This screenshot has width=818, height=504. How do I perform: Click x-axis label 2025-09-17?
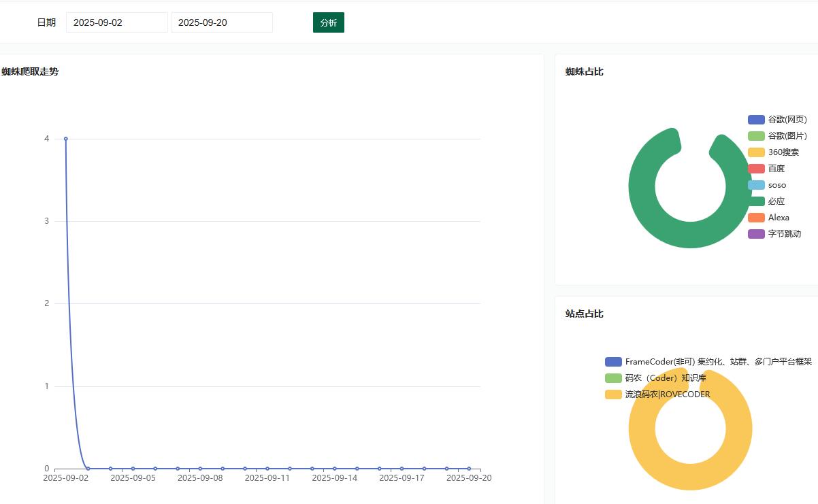coord(402,478)
